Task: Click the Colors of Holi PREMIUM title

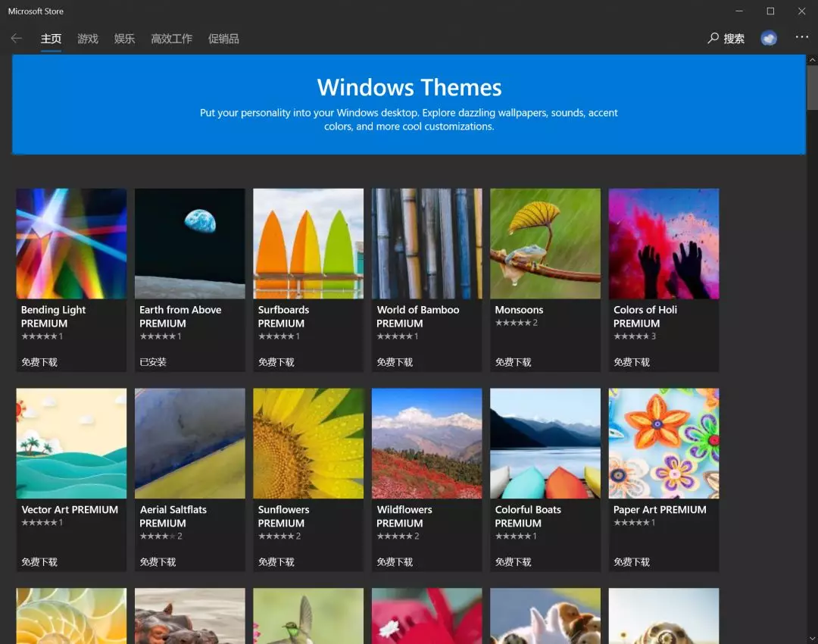Action: pos(645,316)
